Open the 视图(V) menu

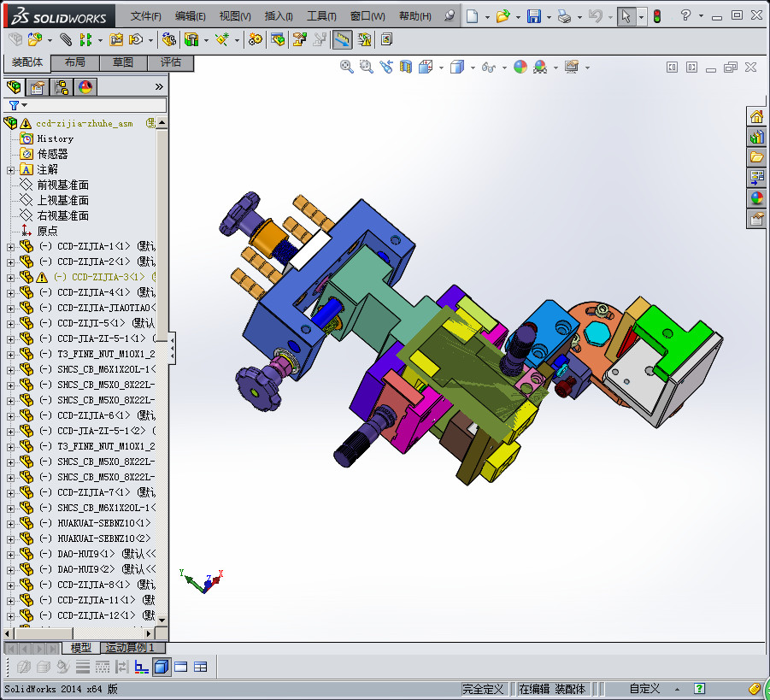tap(235, 16)
